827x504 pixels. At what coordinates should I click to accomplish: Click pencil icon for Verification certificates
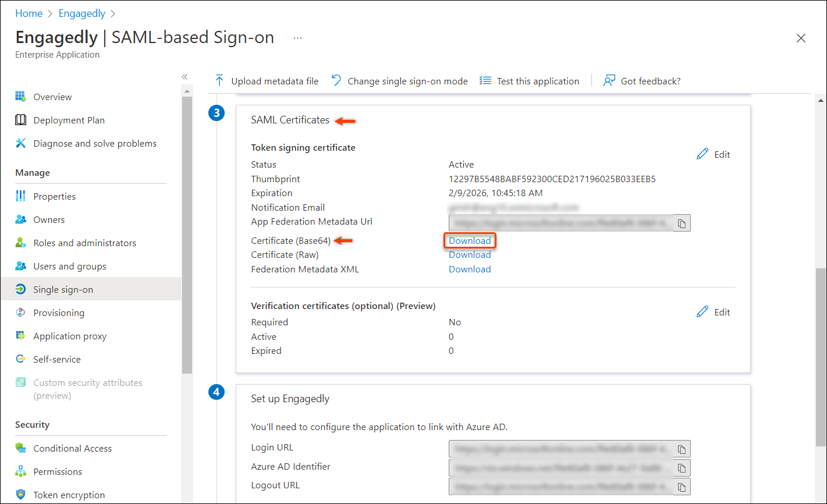[x=702, y=312]
